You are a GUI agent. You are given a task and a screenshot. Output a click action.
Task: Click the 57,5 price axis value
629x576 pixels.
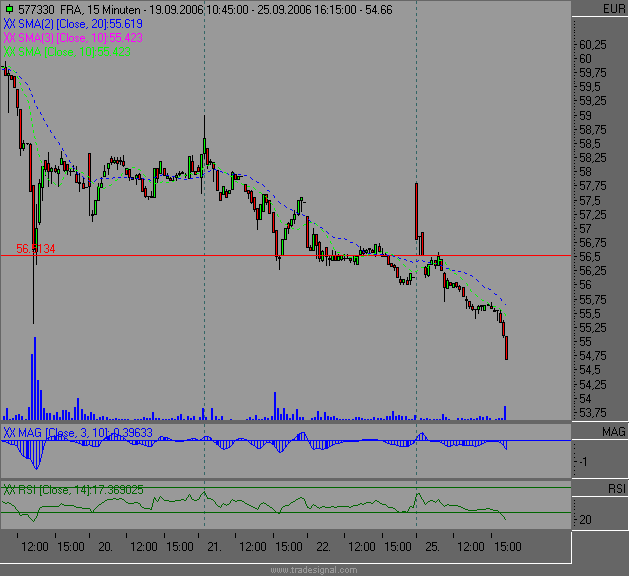[590, 200]
